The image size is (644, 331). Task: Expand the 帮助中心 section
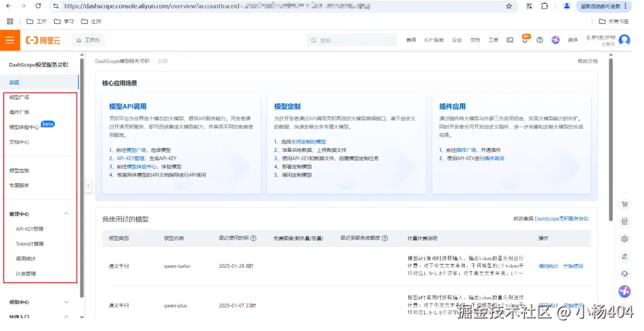[66, 302]
